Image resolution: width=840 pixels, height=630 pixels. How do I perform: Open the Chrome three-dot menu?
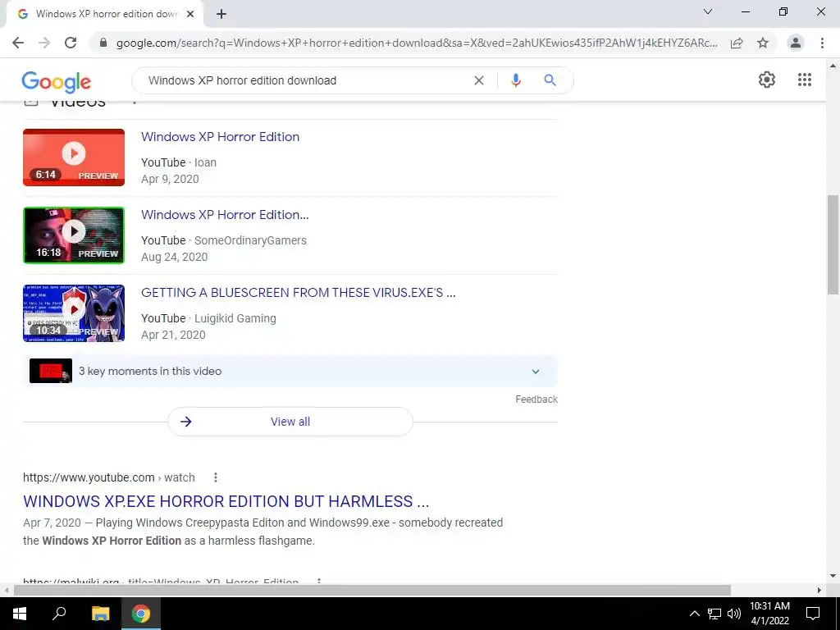[822, 43]
